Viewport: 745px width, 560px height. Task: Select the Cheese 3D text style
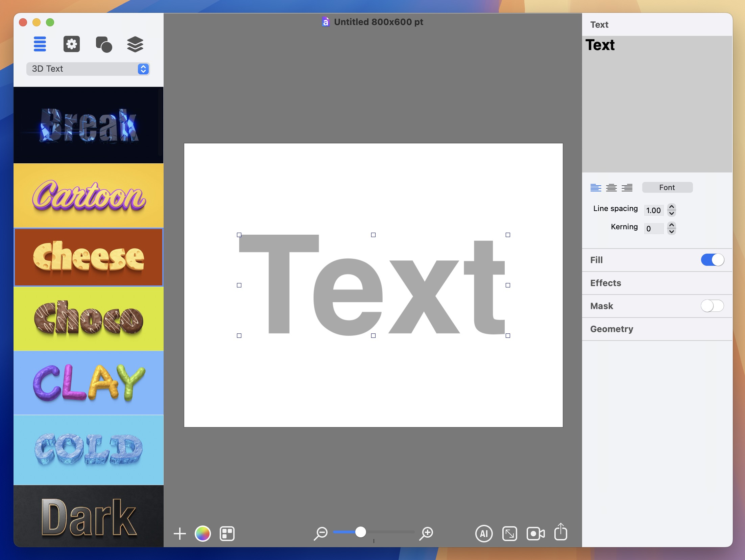click(x=88, y=257)
